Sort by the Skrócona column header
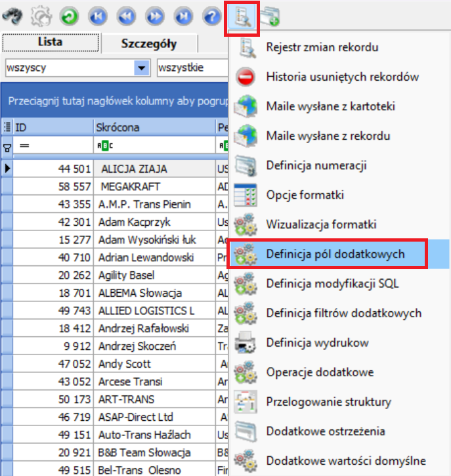This screenshot has height=476, width=451. [154, 127]
